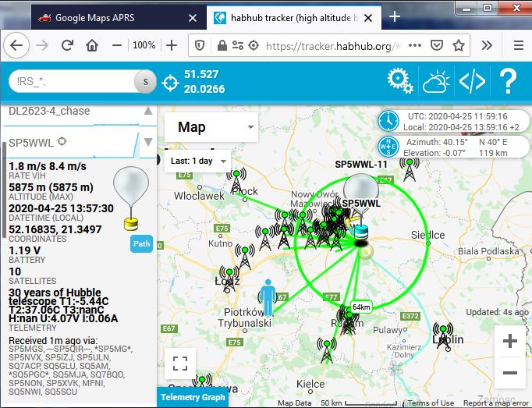Screen dimensions: 532x408
Task: Reset the 100% zoom level indicator
Action: [x=144, y=45]
